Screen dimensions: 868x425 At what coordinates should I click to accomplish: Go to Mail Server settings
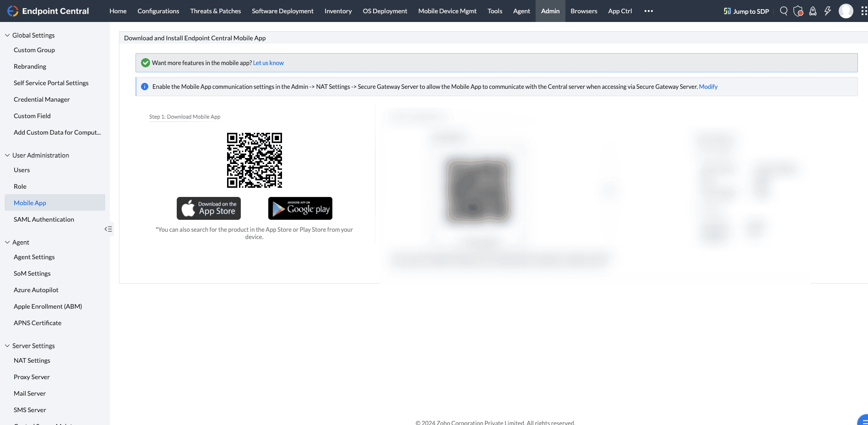(x=30, y=393)
